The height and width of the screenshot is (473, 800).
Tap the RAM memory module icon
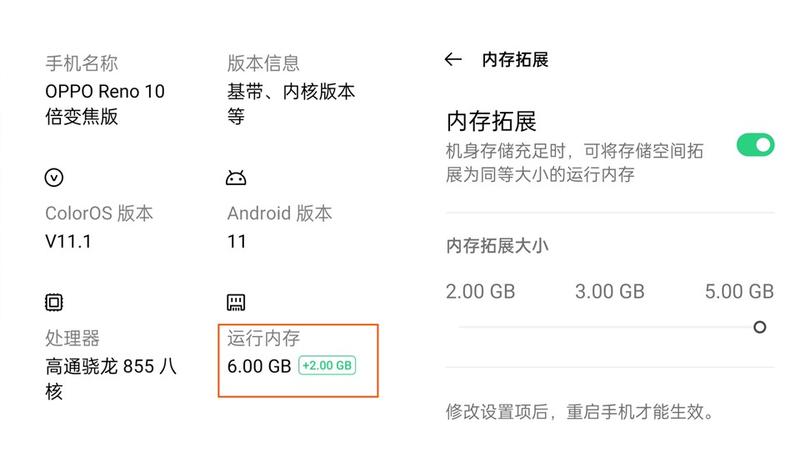coord(236,302)
